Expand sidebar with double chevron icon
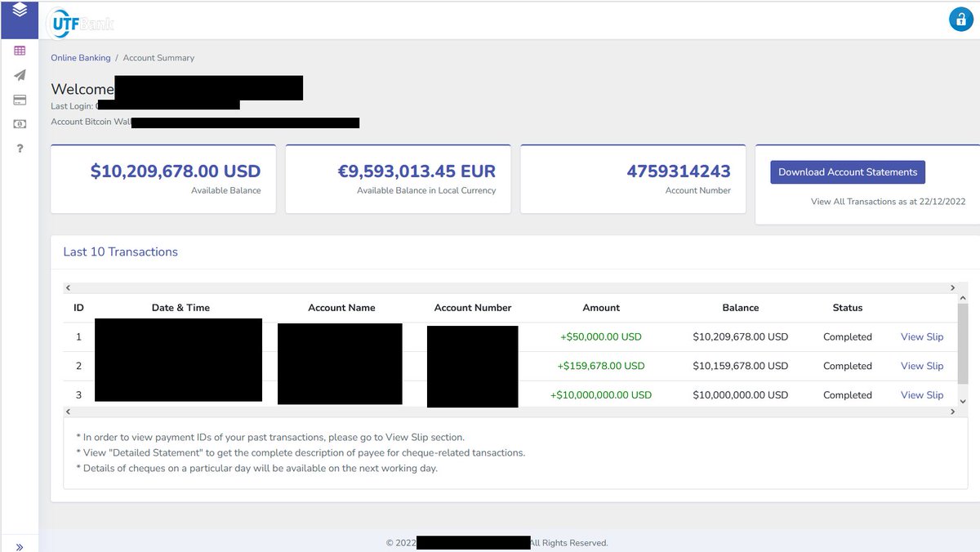980x552 pixels. click(20, 547)
